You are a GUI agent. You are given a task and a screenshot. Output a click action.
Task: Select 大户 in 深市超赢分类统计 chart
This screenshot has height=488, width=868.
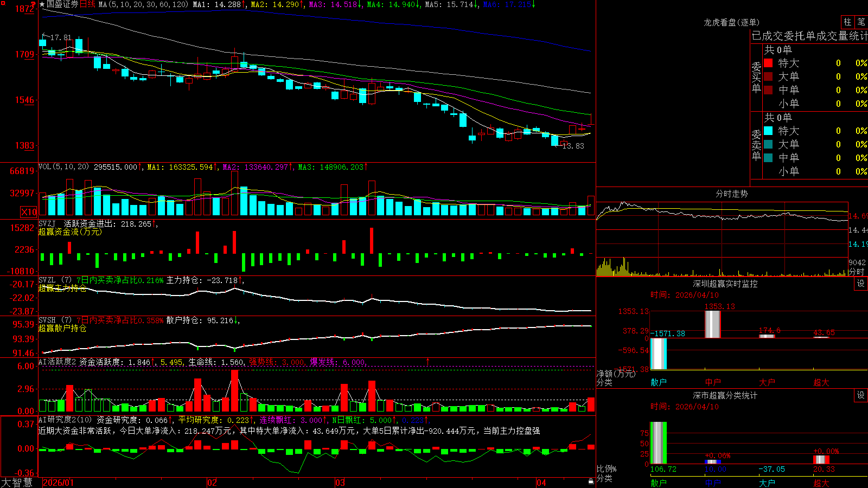pyautogui.click(x=767, y=483)
